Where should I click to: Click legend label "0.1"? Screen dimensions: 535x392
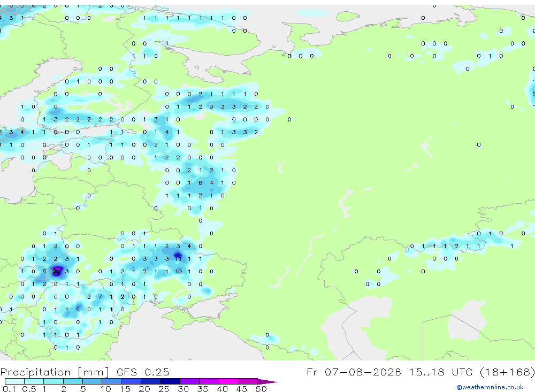click(x=9, y=389)
